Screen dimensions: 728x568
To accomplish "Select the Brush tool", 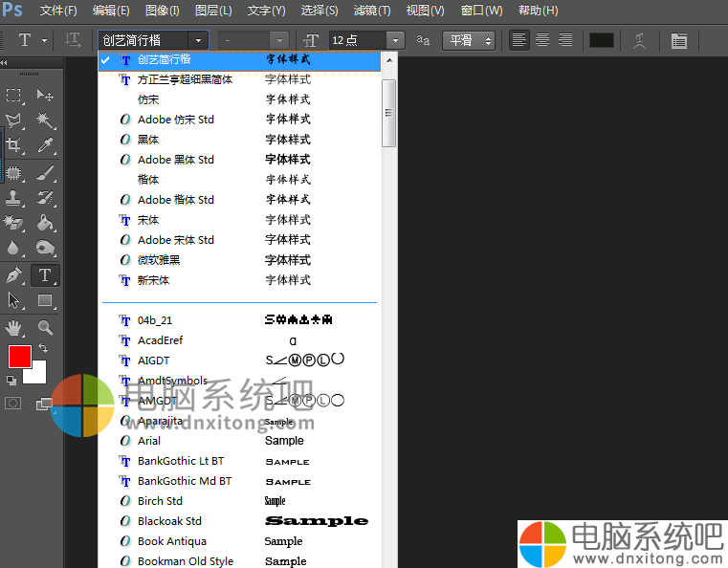I will pos(45,173).
